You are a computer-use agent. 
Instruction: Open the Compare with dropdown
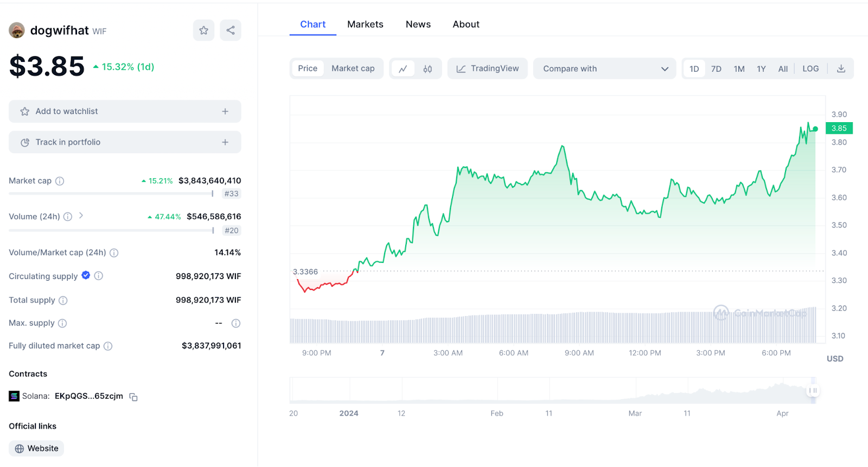(x=605, y=68)
